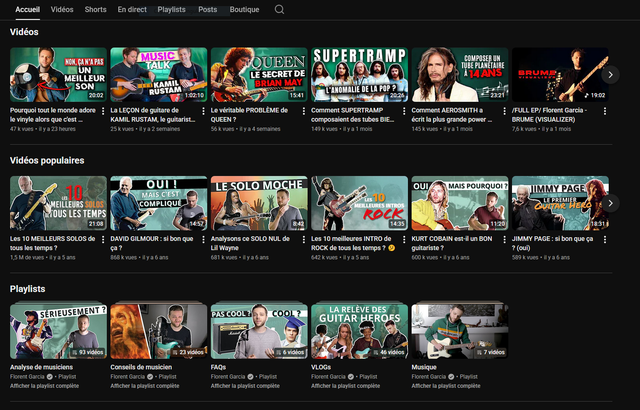This screenshot has height=410, width=640.
Task: Open three-dot menu for BRUME visualizer video
Action: pyautogui.click(x=605, y=111)
